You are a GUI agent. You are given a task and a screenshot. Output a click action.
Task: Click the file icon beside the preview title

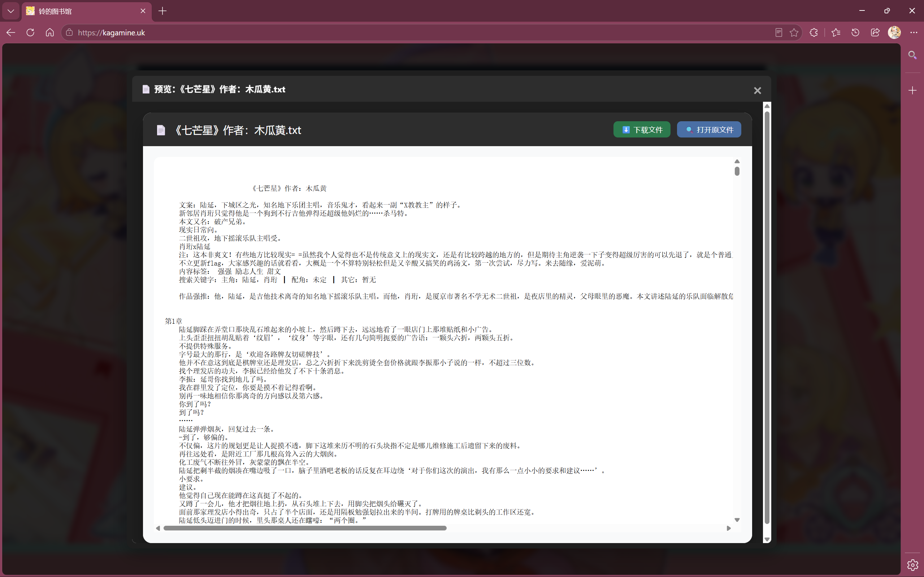point(146,89)
